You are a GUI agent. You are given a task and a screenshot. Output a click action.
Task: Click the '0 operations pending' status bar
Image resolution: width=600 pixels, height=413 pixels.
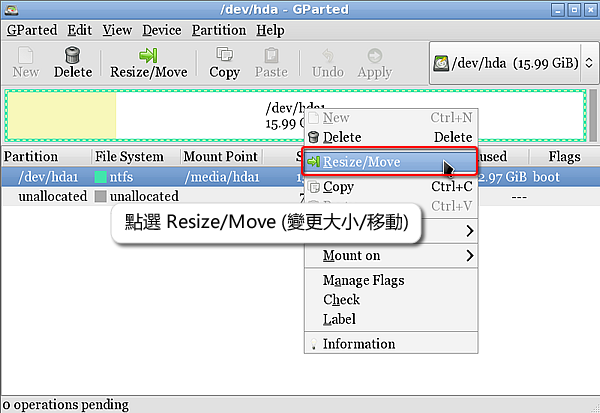pos(65,405)
